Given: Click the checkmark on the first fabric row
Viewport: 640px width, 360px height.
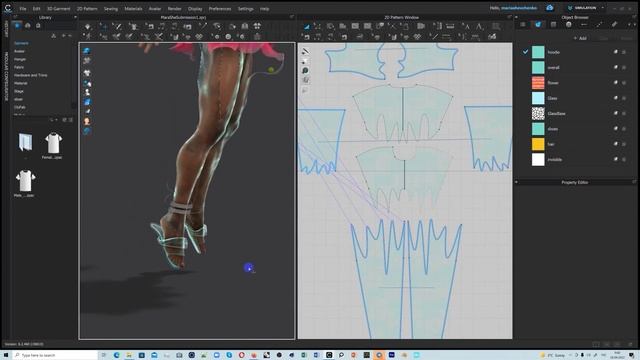Looking at the screenshot, I should point(525,52).
